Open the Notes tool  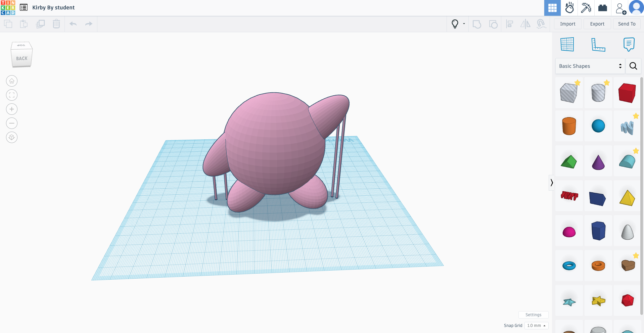(629, 45)
